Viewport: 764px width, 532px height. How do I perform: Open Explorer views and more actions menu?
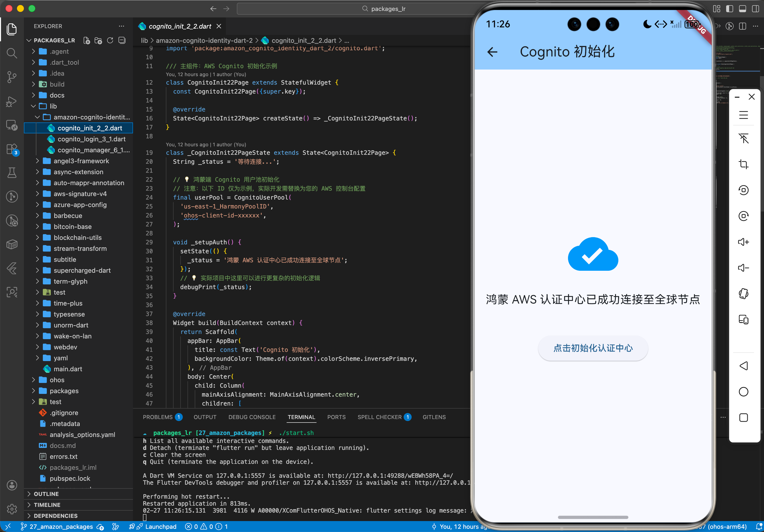pos(122,26)
